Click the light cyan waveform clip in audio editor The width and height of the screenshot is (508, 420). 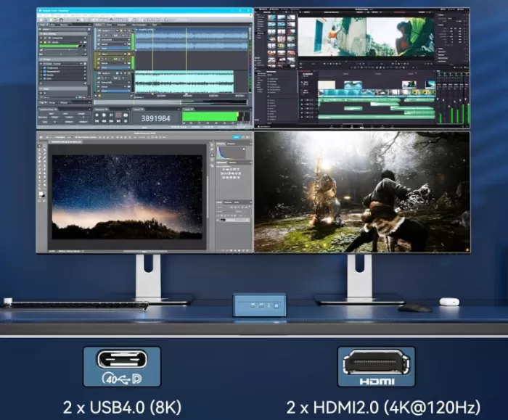[184, 83]
